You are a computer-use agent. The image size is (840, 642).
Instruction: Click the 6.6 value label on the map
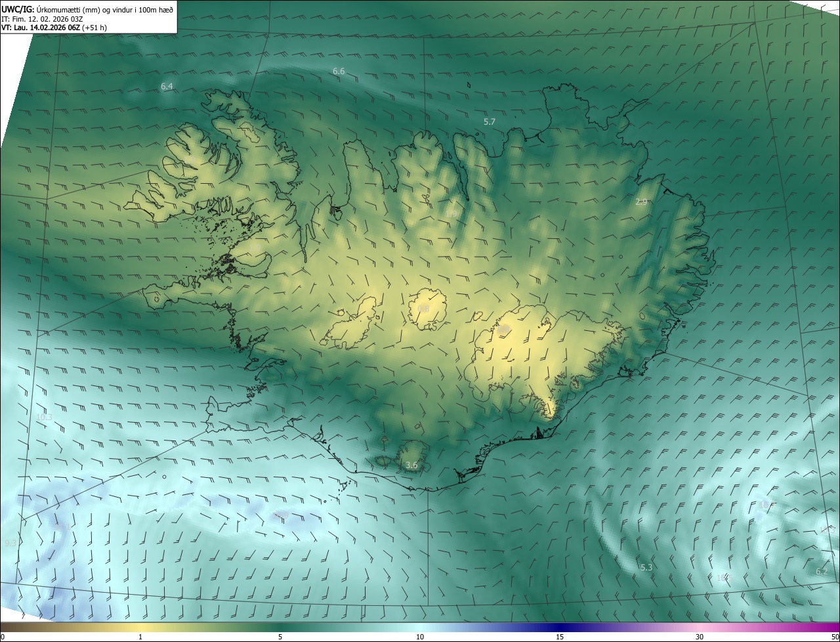[x=339, y=71]
